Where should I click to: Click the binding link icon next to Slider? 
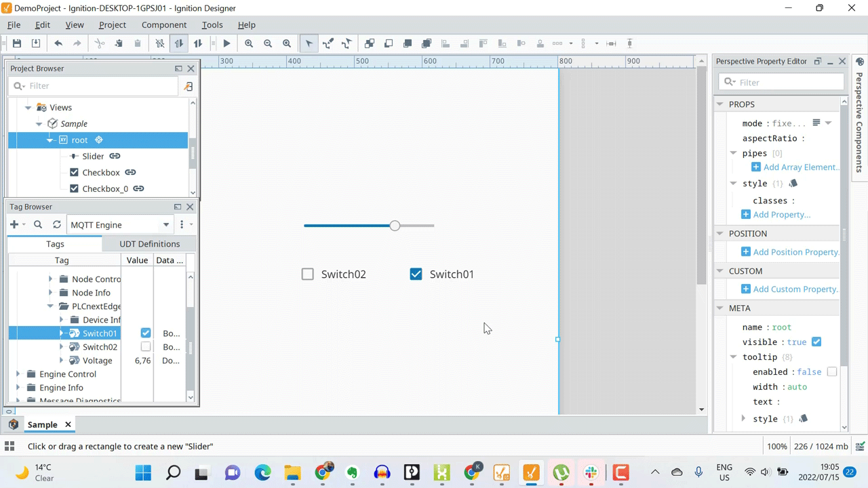(x=115, y=156)
